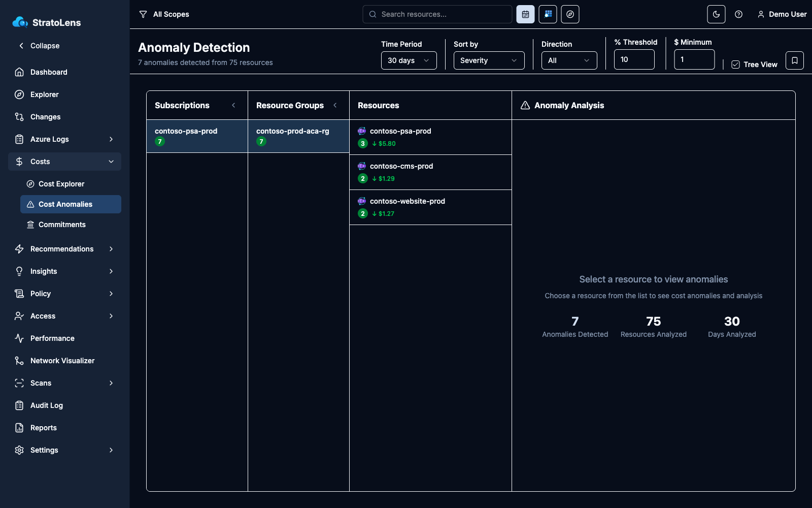Viewport: 812px width, 508px height.
Task: Click the Cost Explorer compass icon
Action: pos(30,184)
